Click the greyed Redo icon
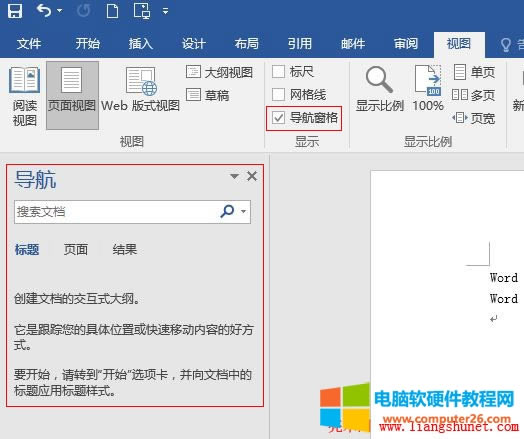Image resolution: width=524 pixels, height=439 pixels. (x=83, y=11)
